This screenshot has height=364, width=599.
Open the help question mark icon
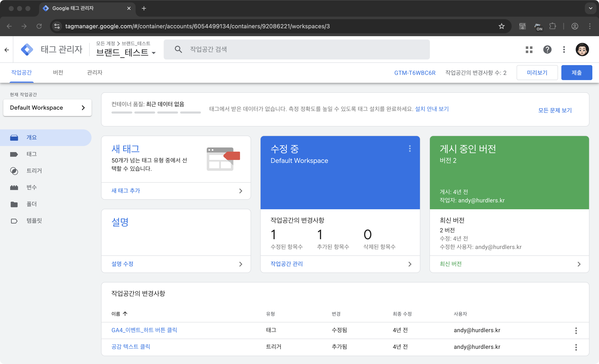pyautogui.click(x=547, y=50)
